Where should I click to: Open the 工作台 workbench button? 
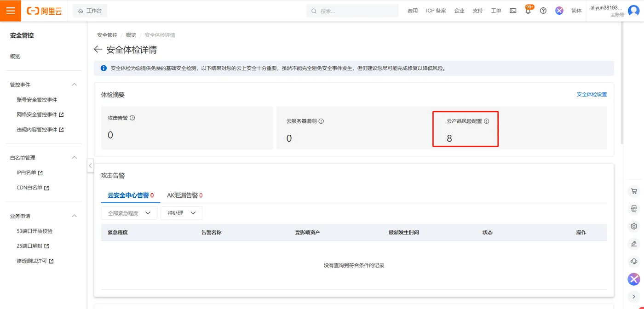click(x=90, y=11)
